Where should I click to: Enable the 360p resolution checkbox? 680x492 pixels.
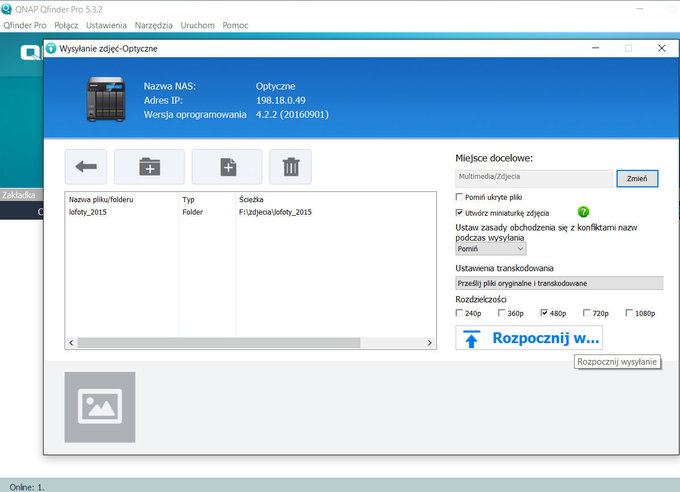click(x=502, y=313)
